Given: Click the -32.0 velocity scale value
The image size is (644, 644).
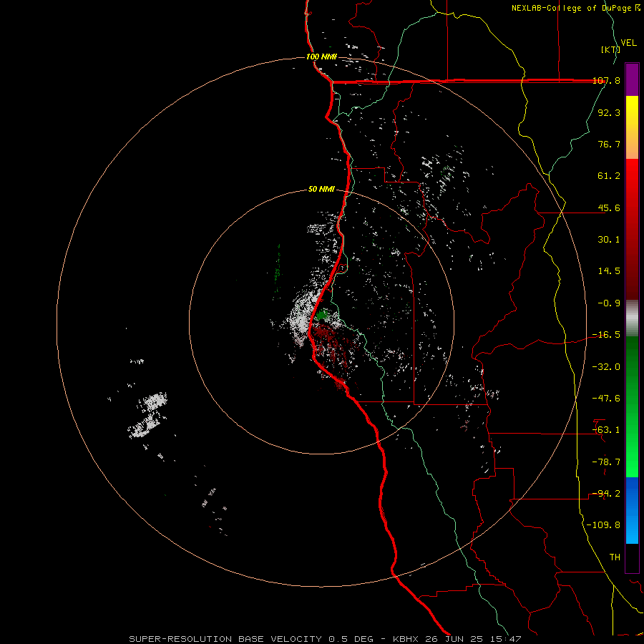Looking at the screenshot, I should click(606, 367).
